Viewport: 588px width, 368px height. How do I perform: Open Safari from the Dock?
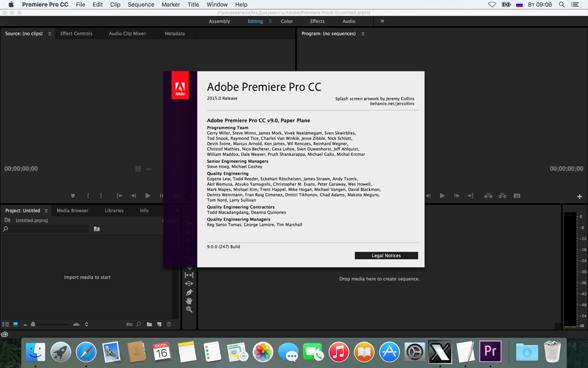click(x=86, y=352)
